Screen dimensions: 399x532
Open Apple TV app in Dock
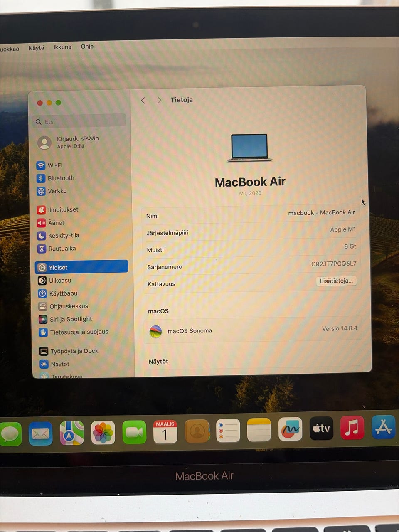tap(321, 428)
